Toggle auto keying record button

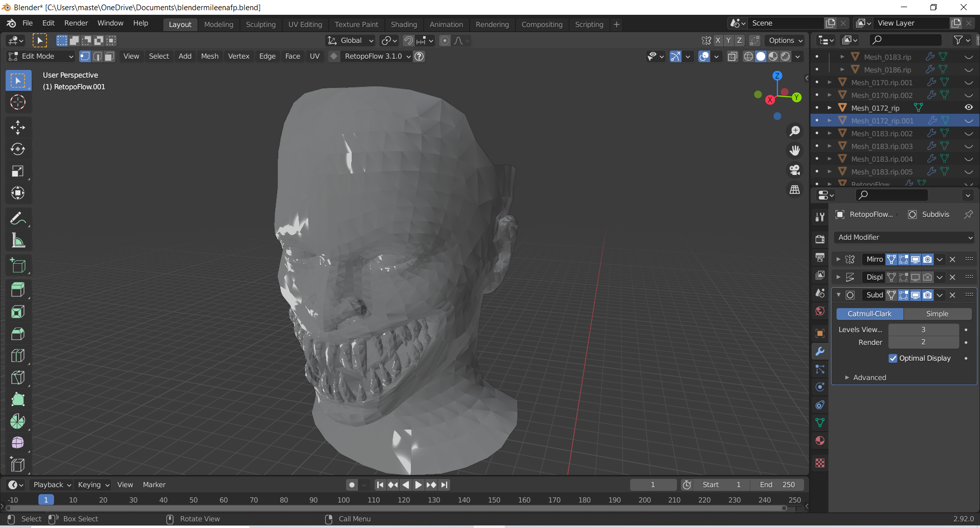point(352,485)
